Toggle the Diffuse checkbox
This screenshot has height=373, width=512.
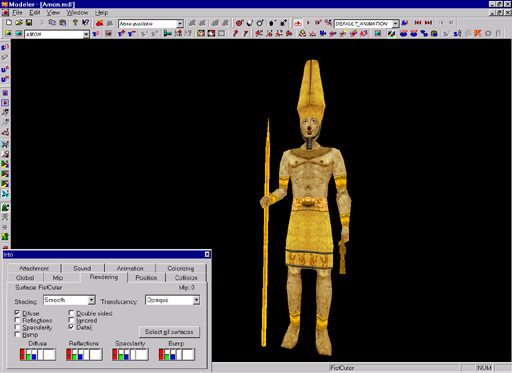coord(17,313)
